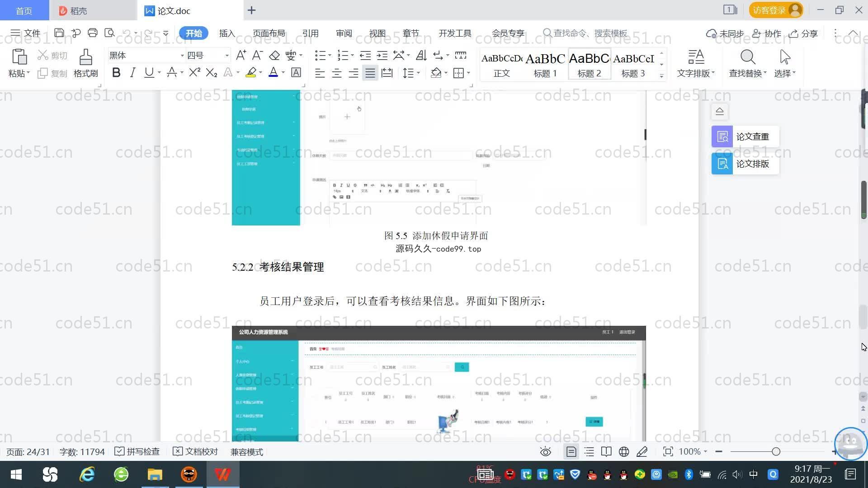This screenshot has width=868, height=488.
Task: Apply font color red A swatch
Action: (274, 73)
